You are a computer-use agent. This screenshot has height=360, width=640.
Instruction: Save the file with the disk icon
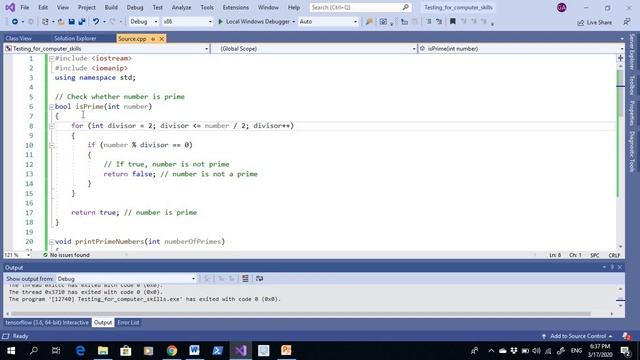point(71,22)
